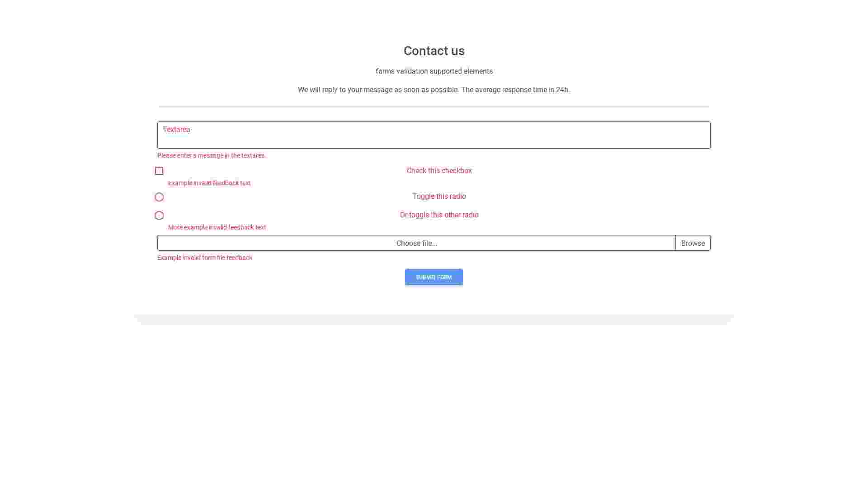
Task: Click the "forms validation supported elements" subtitle
Action: coord(434,71)
